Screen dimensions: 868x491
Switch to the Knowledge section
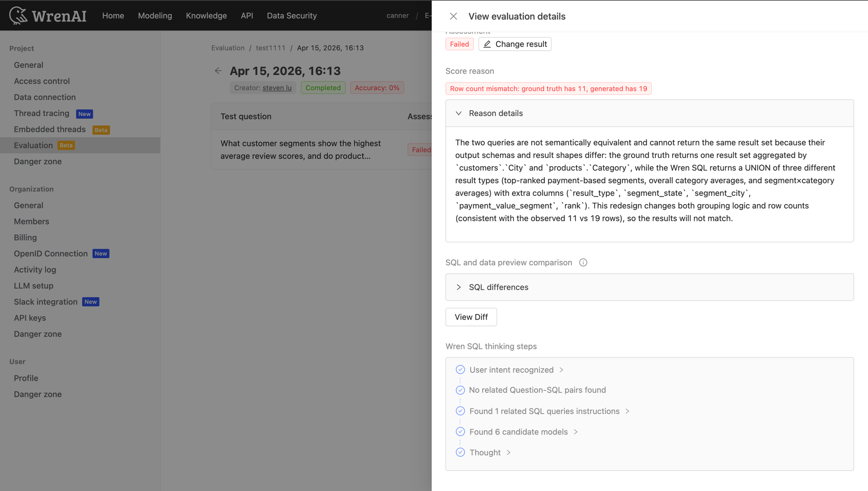click(x=206, y=16)
